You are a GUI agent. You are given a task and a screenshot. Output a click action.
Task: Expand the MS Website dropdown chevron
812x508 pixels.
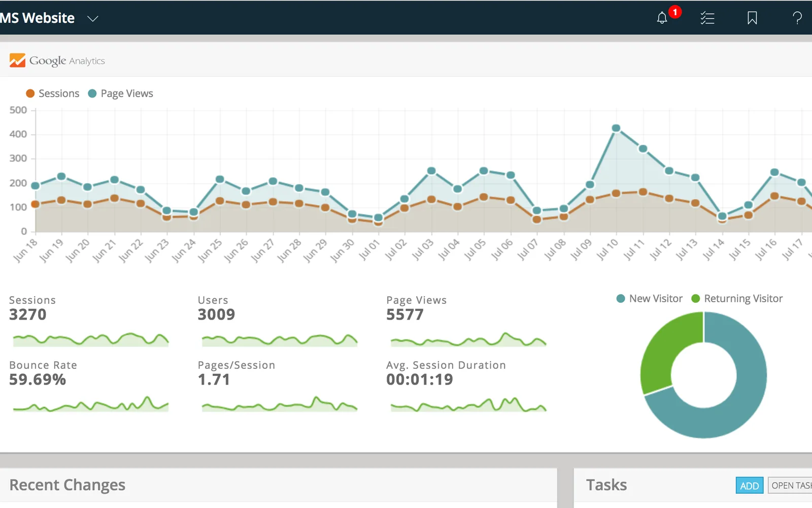click(x=92, y=19)
